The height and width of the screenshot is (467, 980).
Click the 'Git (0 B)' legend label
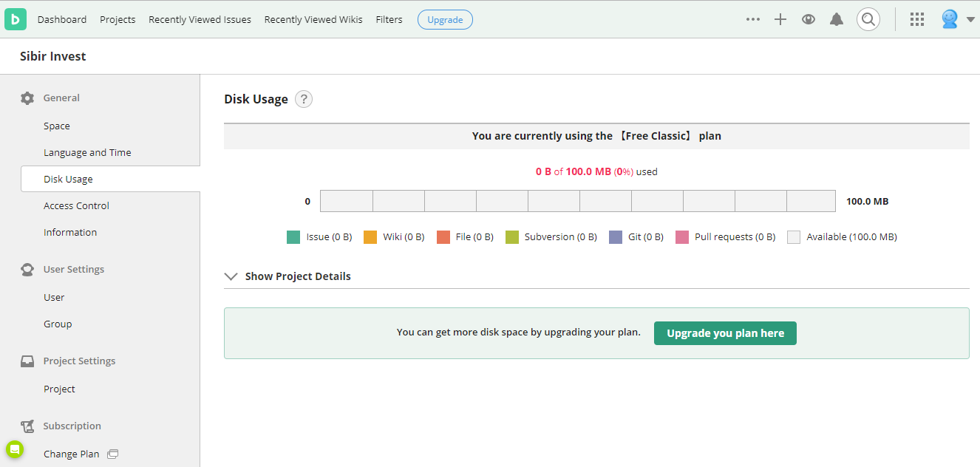pyautogui.click(x=646, y=237)
